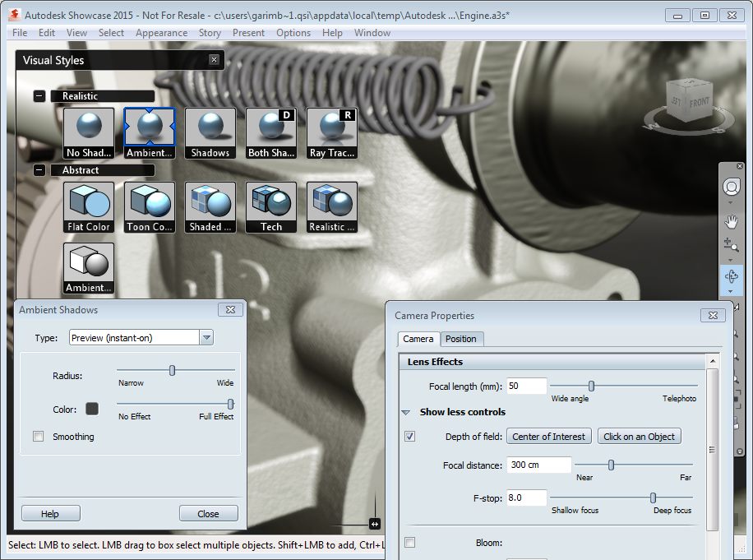Click the Close button in Ambient Shadows
Viewport: 753px width, 560px height.
[209, 513]
